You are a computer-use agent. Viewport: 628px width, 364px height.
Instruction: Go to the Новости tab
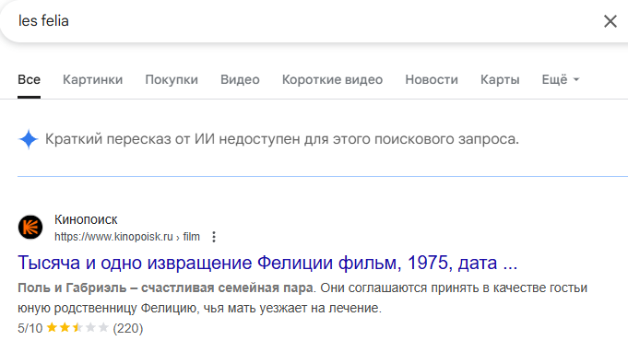point(432,79)
